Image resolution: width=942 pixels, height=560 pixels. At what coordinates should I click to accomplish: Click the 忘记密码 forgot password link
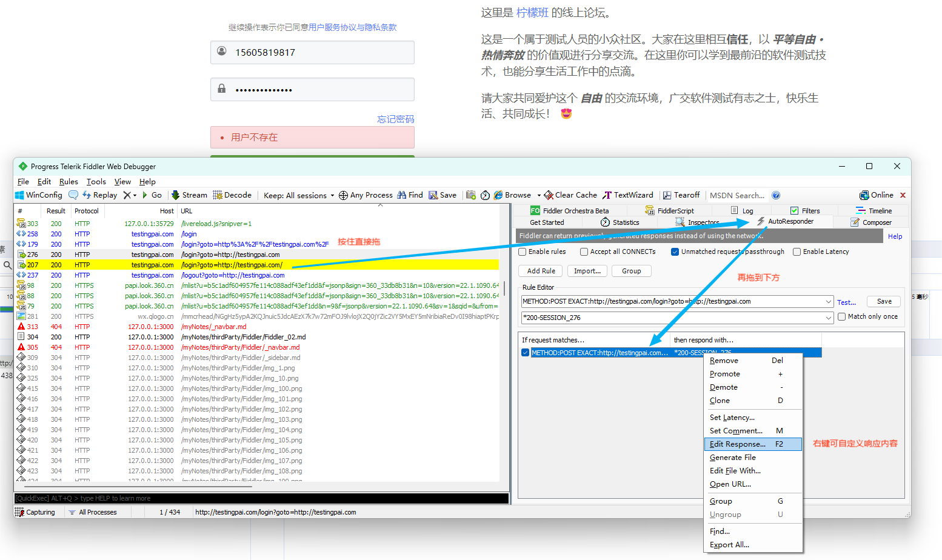[x=396, y=119]
